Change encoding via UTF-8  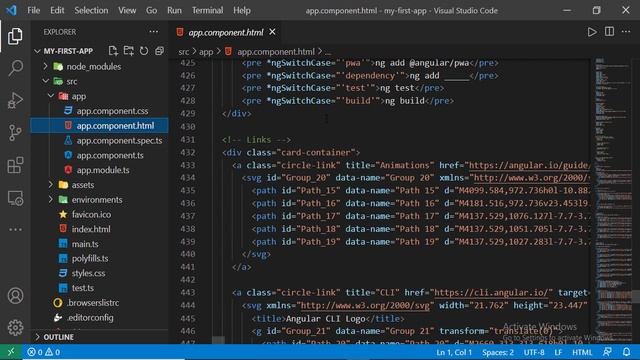click(534, 352)
